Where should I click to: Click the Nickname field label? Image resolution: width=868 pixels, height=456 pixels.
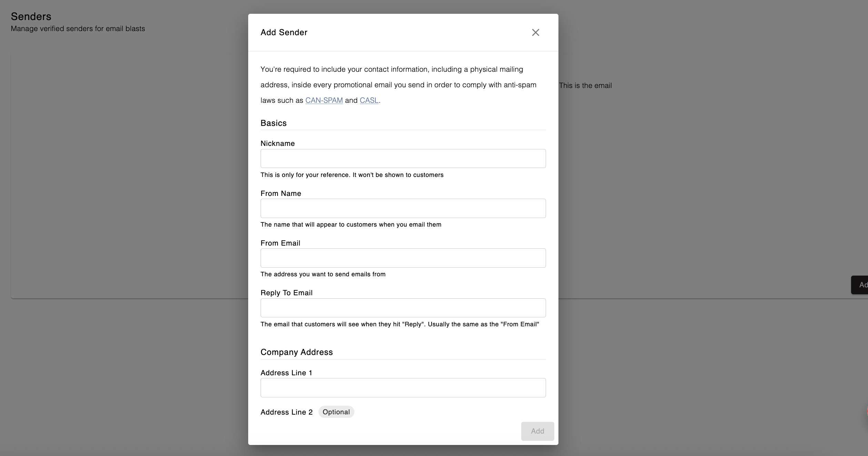[277, 143]
